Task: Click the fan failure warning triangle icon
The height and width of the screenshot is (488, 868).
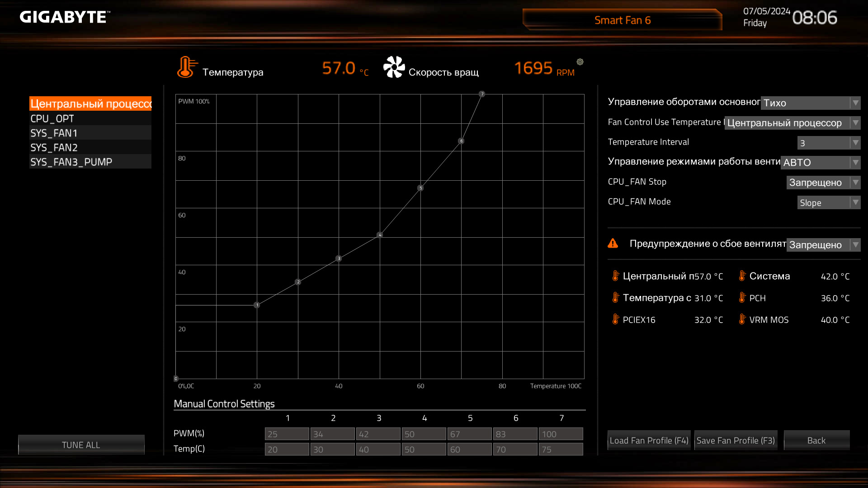Action: [613, 244]
